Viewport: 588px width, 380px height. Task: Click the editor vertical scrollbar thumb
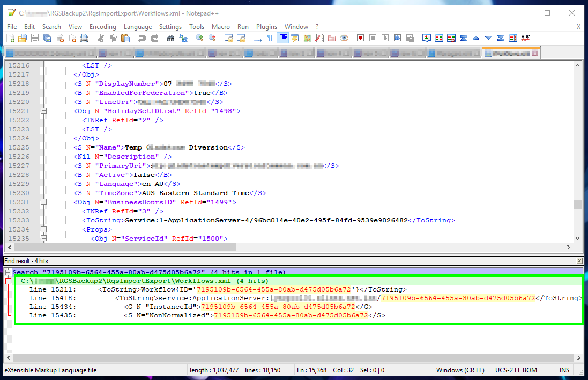click(x=577, y=204)
